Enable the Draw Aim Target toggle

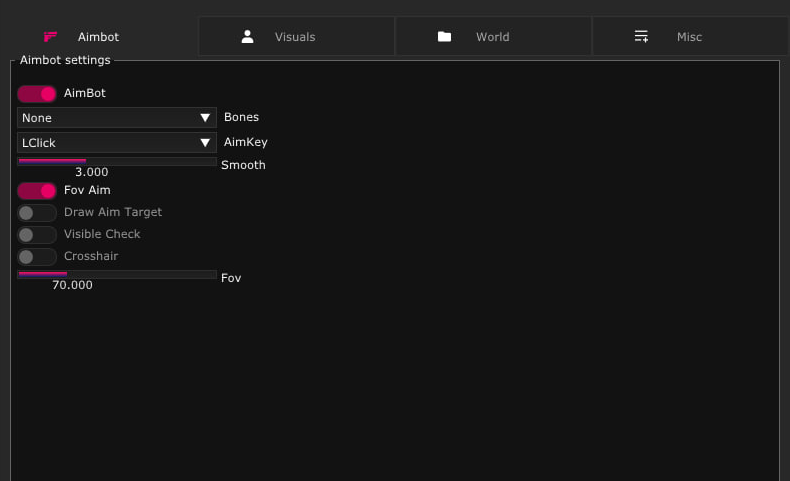[x=37, y=212]
